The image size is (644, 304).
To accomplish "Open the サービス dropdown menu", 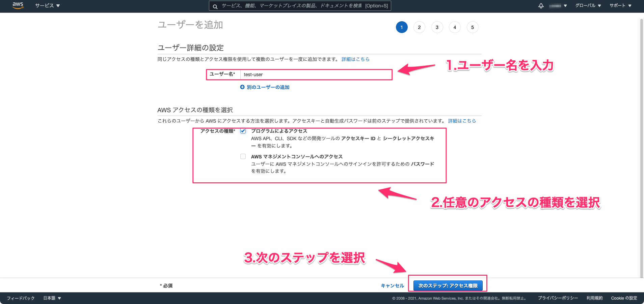I will [47, 6].
